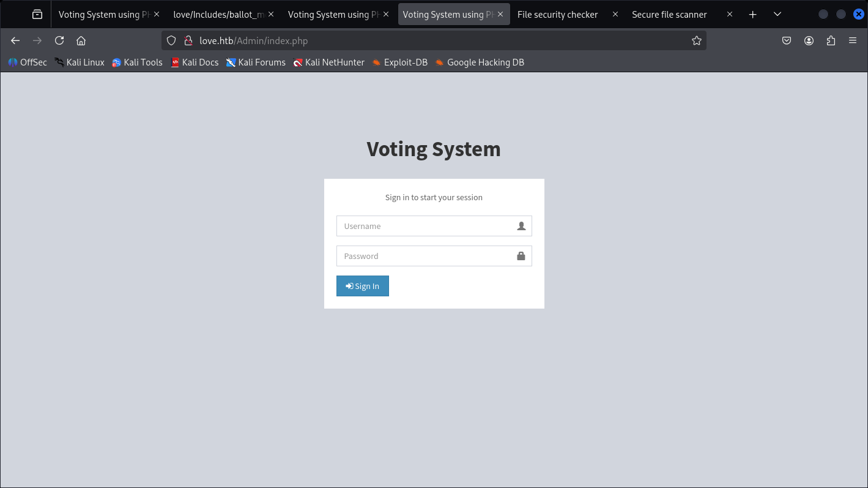The width and height of the screenshot is (868, 488).
Task: Open the extensions puzzle icon
Action: [x=831, y=40]
